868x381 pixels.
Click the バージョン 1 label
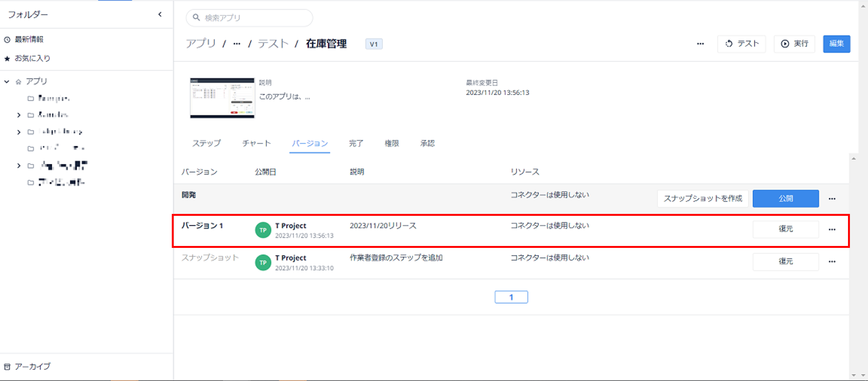202,226
